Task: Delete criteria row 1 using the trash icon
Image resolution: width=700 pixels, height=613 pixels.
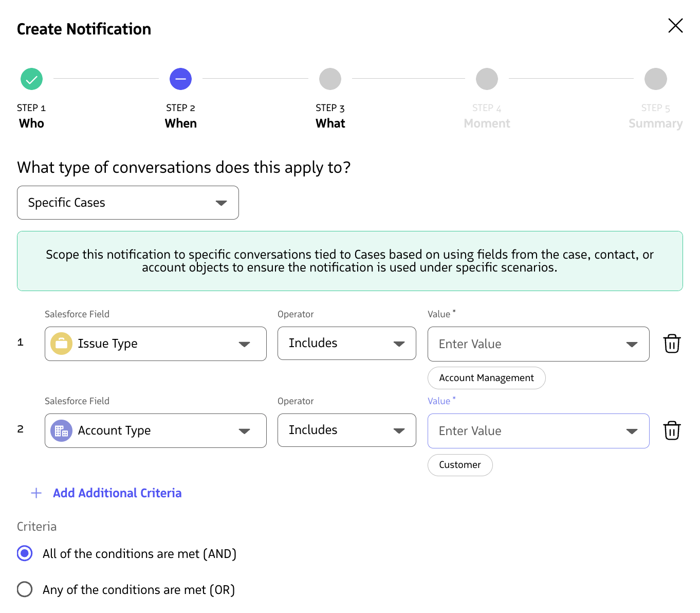Action: click(671, 344)
